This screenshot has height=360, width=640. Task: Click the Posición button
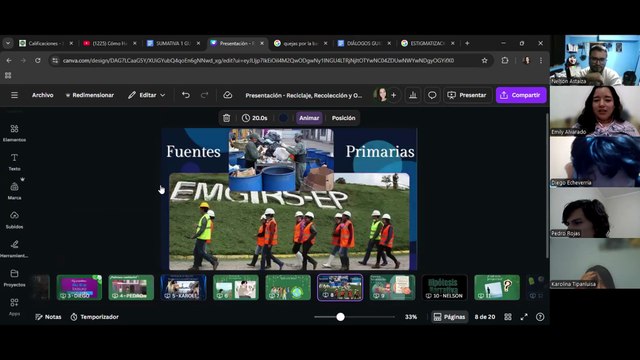click(343, 118)
